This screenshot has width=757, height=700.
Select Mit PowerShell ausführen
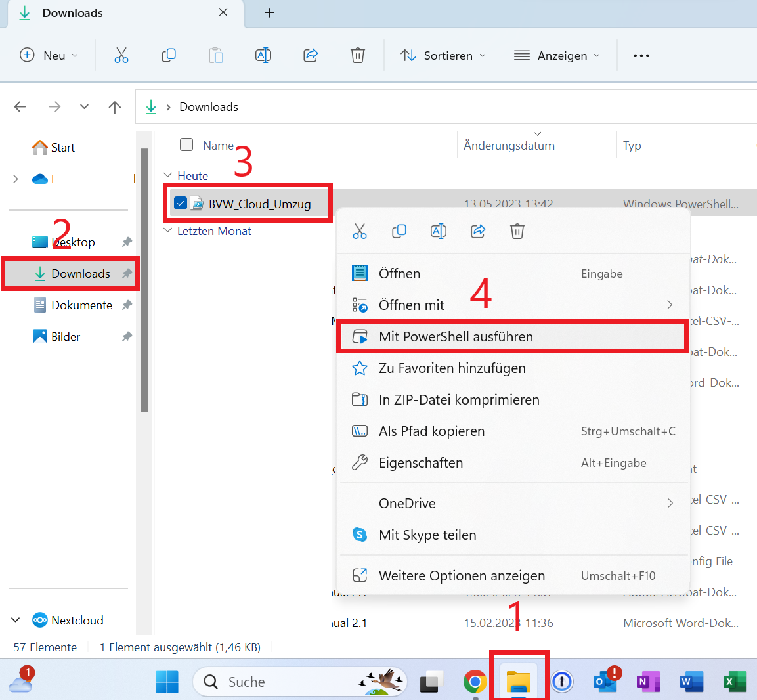pos(456,337)
